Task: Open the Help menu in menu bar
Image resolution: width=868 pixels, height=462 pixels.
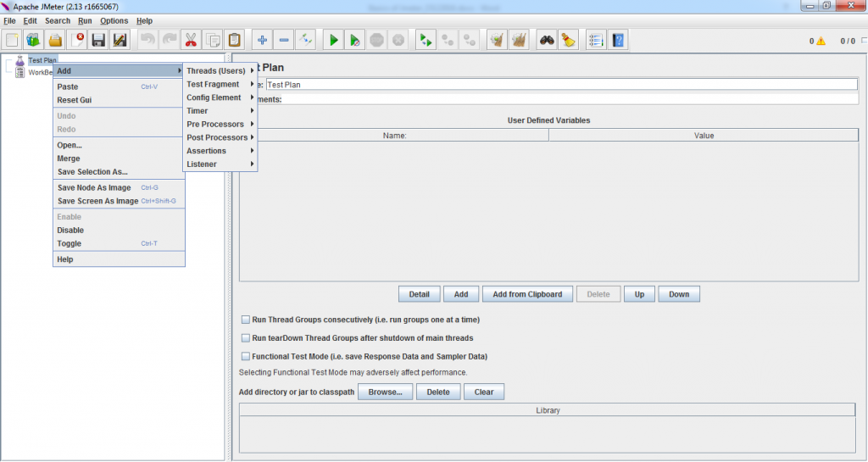Action: [x=144, y=21]
